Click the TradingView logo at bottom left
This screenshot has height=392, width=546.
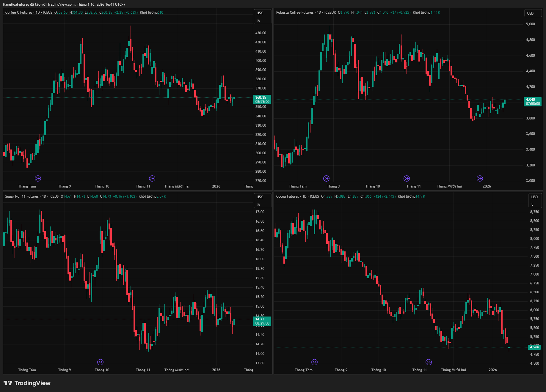(x=27, y=383)
